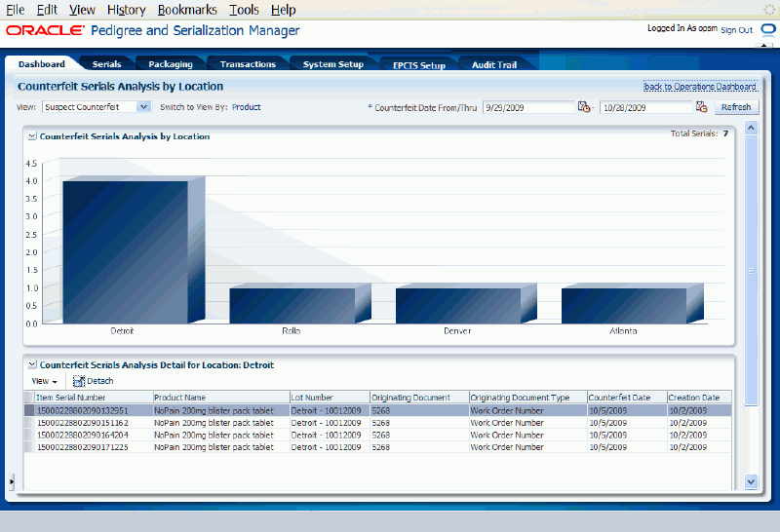Sort by Counterfeit Date column header
Image resolution: width=780 pixels, height=532 pixels.
click(627, 398)
